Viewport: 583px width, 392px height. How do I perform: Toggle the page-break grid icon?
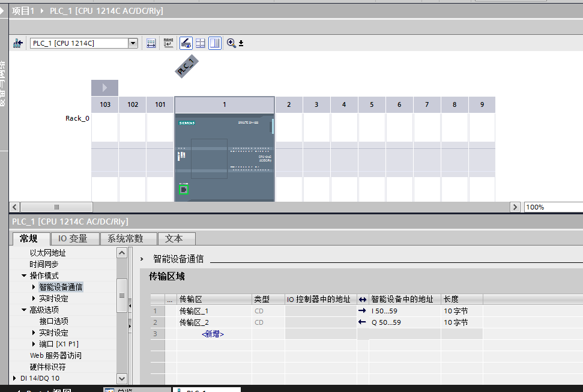tap(201, 43)
